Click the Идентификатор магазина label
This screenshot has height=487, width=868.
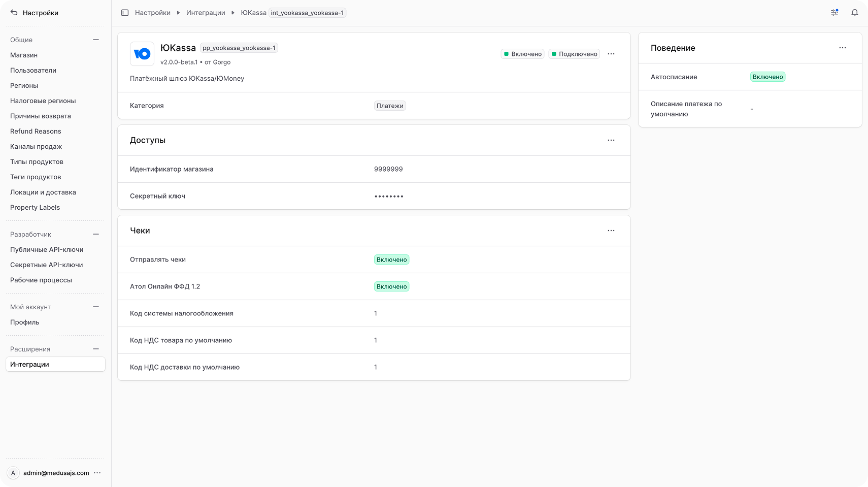pos(172,169)
